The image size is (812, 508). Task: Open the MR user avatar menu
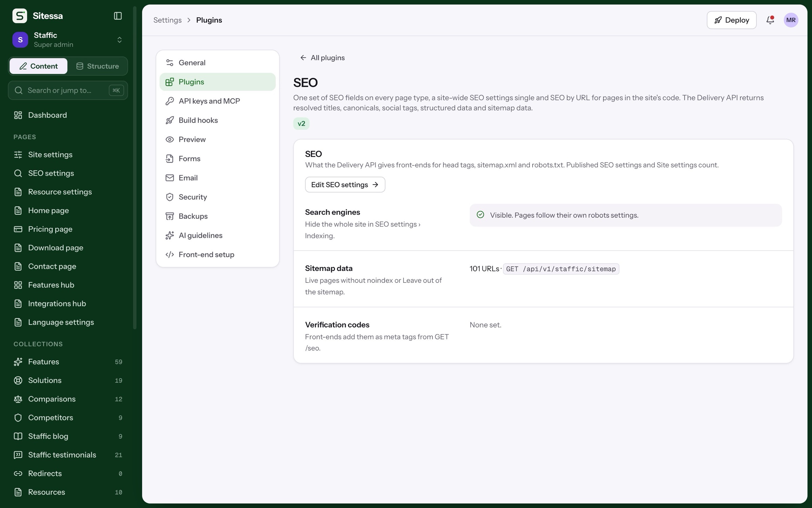pyautogui.click(x=791, y=20)
